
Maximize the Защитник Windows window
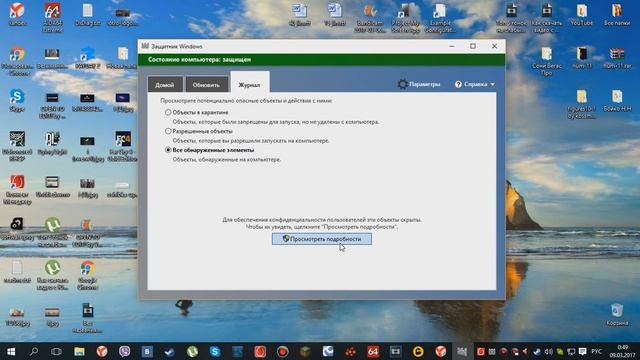tap(473, 46)
